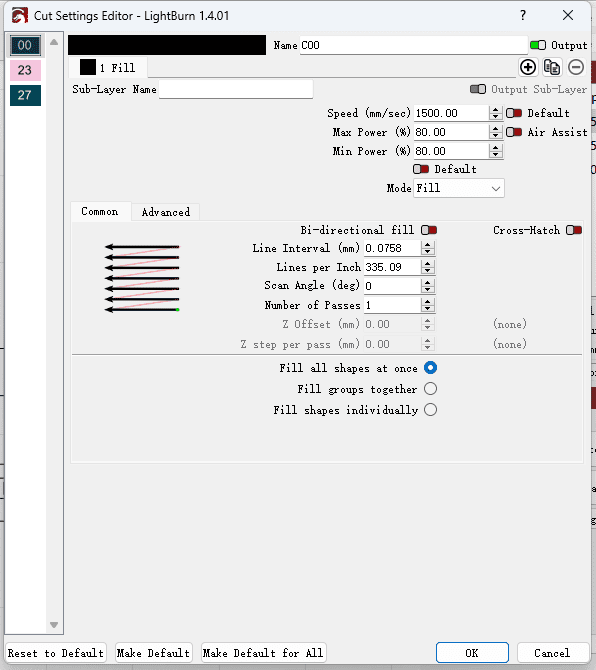Switch to the Advanced tab

pyautogui.click(x=166, y=212)
